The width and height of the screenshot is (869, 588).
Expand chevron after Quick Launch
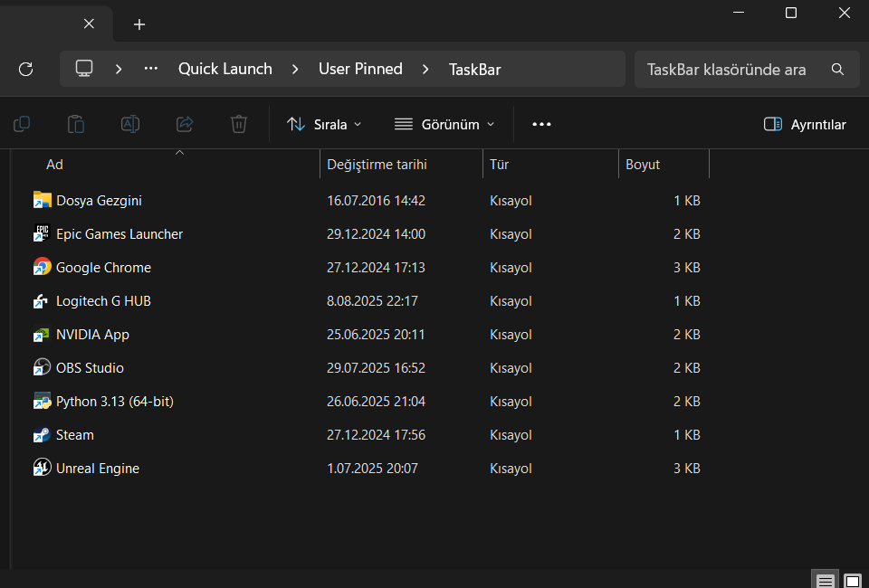tap(295, 70)
